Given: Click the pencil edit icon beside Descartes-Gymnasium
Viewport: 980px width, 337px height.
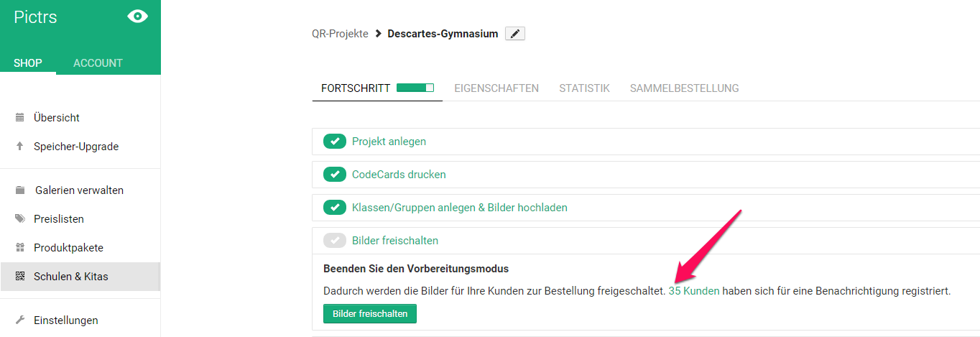Looking at the screenshot, I should [x=515, y=34].
